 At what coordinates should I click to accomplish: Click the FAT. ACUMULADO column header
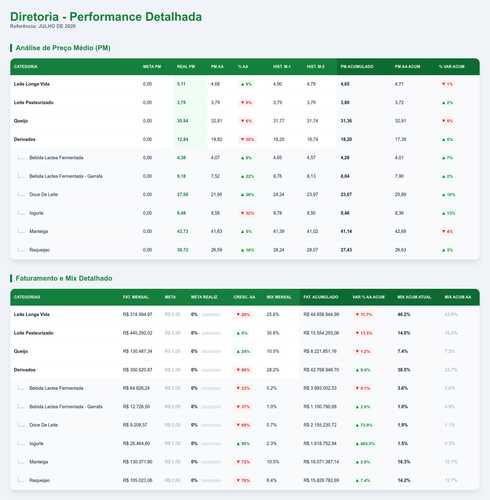point(321,297)
